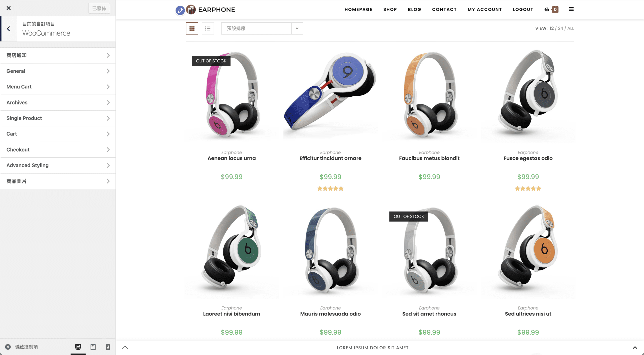Open the 預設排序 sorting dropdown
Screen dimensions: 644x355
click(262, 28)
